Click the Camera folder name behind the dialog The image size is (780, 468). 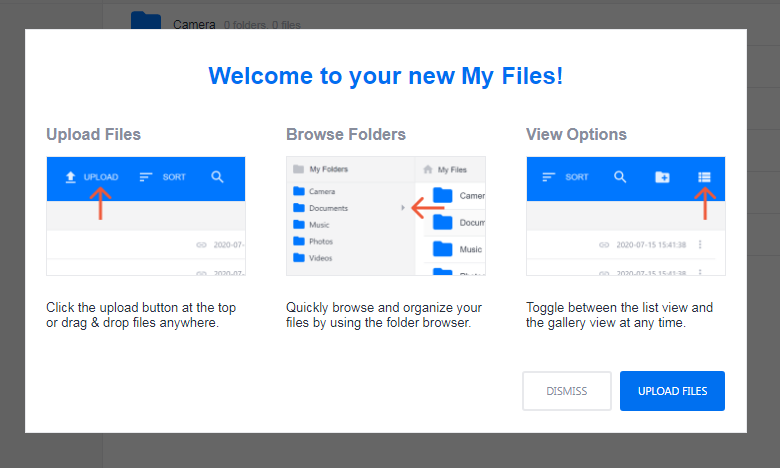click(194, 24)
